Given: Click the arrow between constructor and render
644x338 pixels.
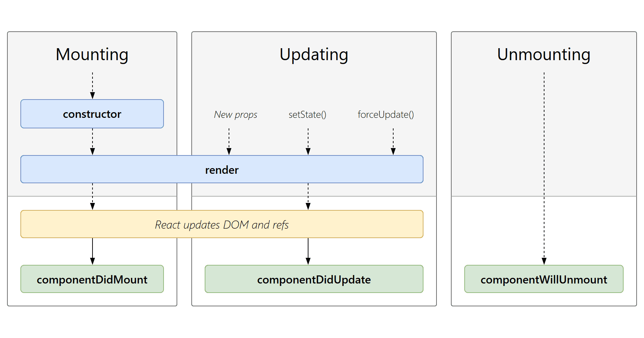Looking at the screenshot, I should tap(92, 141).
